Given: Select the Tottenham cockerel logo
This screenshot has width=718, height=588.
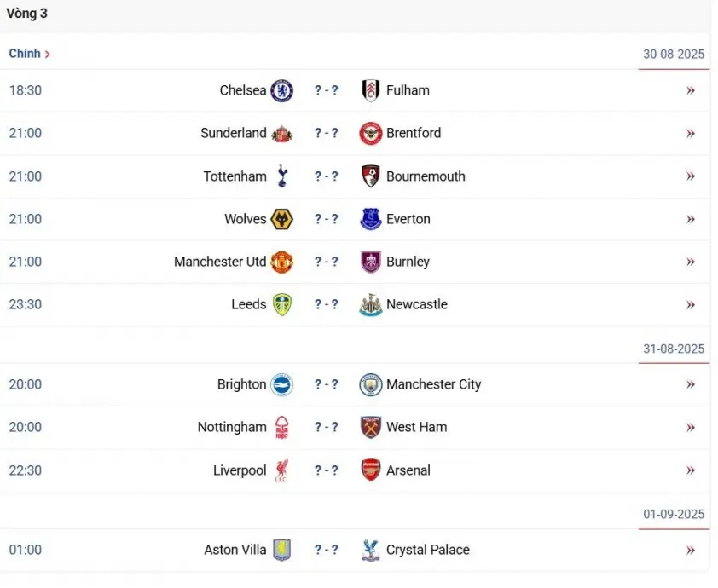Looking at the screenshot, I should coord(282,176).
